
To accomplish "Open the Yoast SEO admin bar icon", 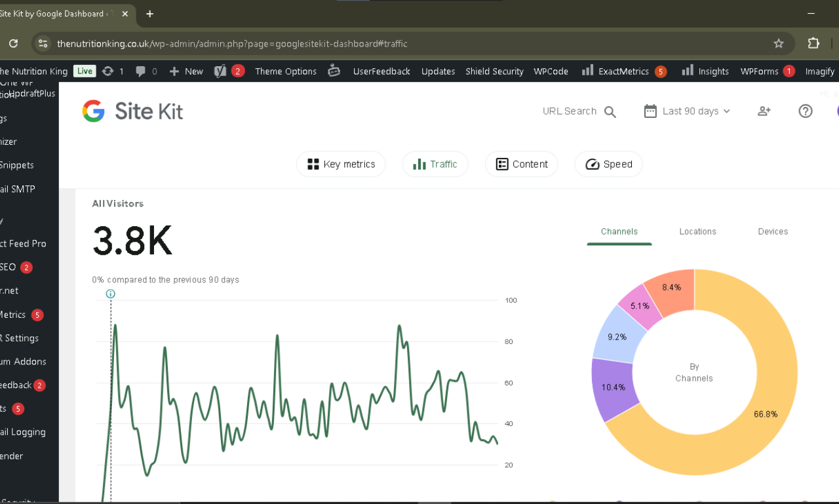I will pos(229,71).
